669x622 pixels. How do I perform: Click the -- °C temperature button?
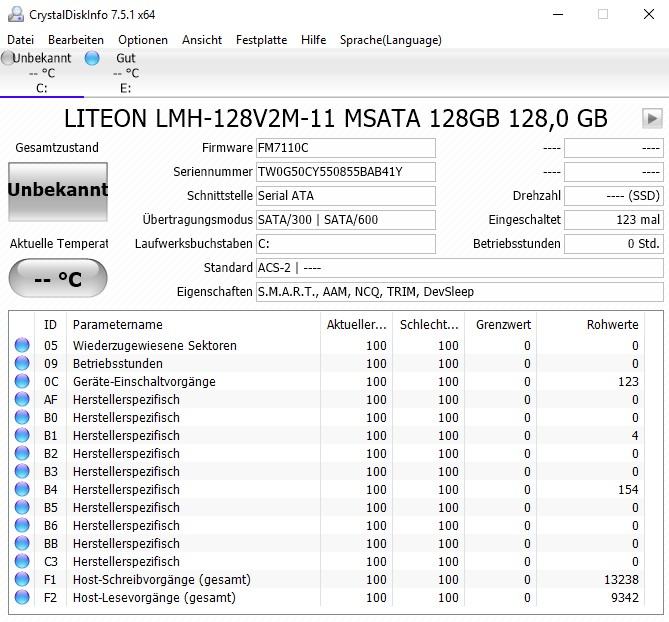(58, 278)
